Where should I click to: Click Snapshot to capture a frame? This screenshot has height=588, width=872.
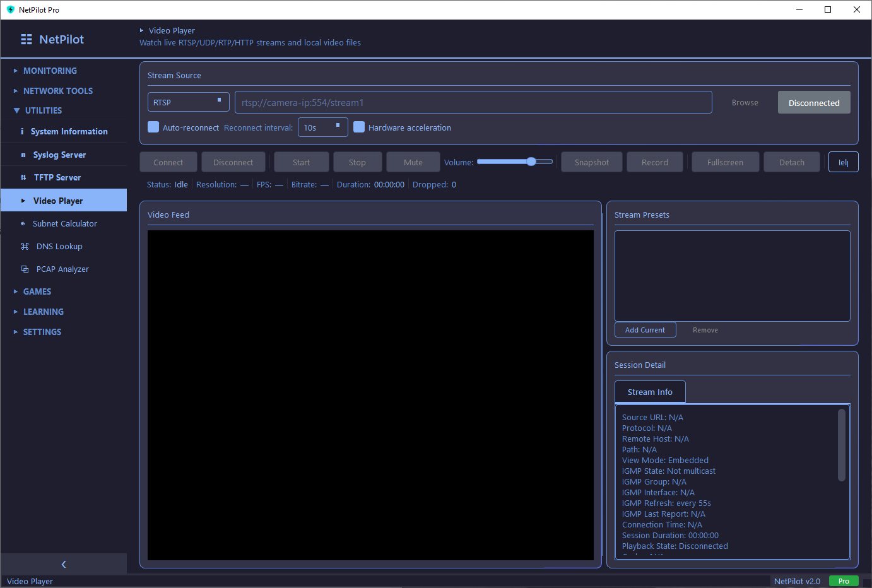[x=591, y=162]
